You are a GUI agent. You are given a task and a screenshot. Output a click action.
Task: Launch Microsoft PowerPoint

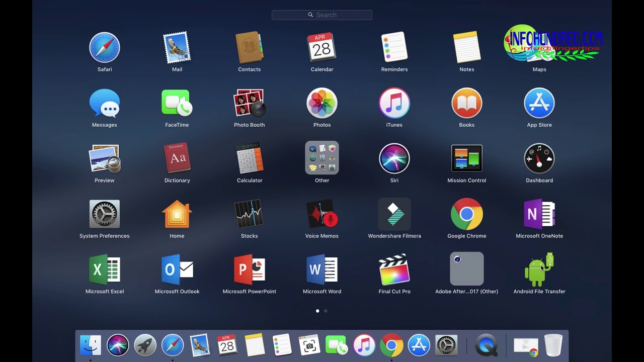click(250, 269)
